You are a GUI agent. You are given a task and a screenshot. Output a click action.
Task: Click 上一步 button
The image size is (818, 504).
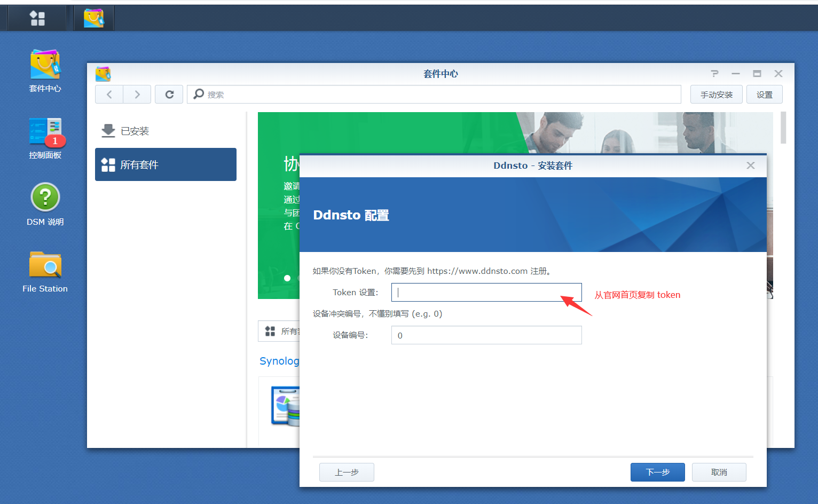pyautogui.click(x=347, y=472)
